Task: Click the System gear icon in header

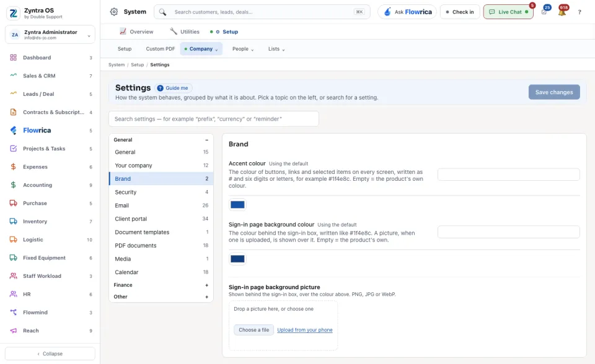Action: [x=114, y=12]
